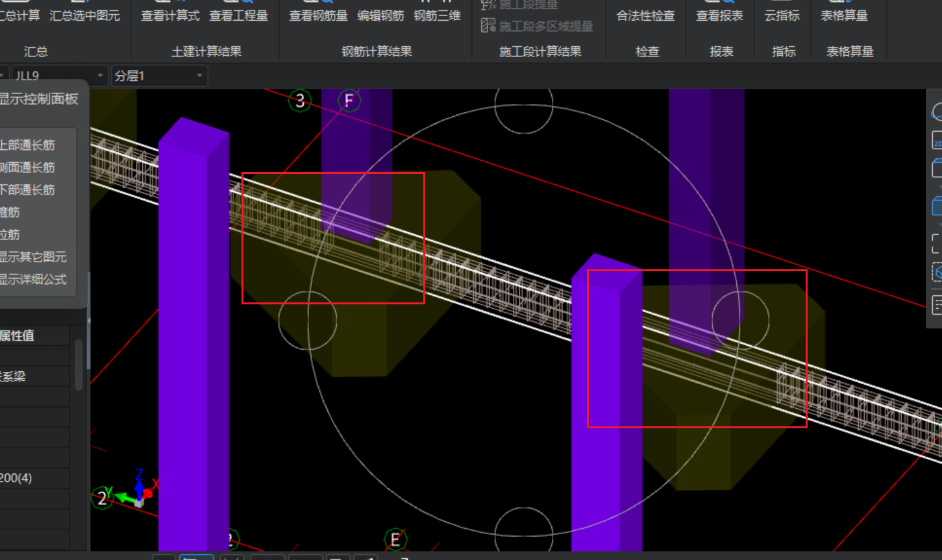Click the solid blue cube display icon
Screen dimensions: 942x560
(936, 206)
